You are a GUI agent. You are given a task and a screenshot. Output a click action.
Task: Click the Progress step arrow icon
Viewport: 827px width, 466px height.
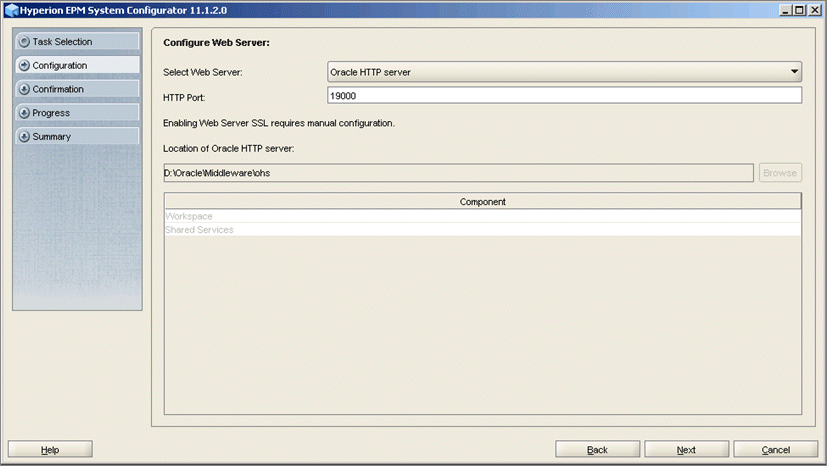24,113
